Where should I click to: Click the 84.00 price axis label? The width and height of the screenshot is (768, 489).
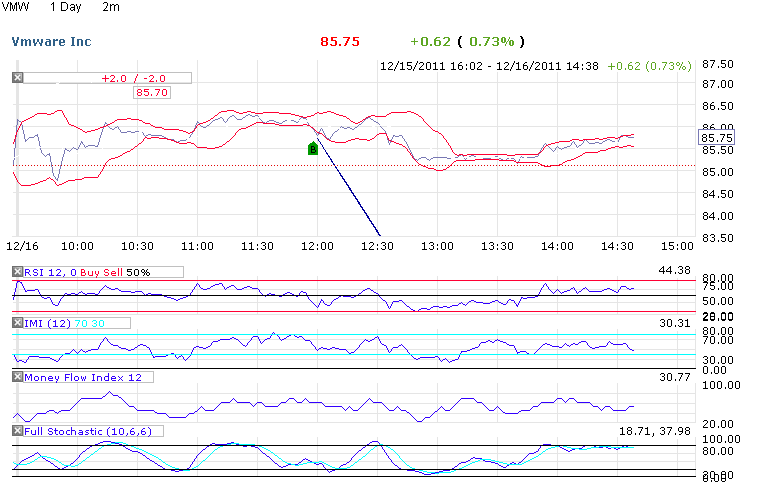[718, 216]
